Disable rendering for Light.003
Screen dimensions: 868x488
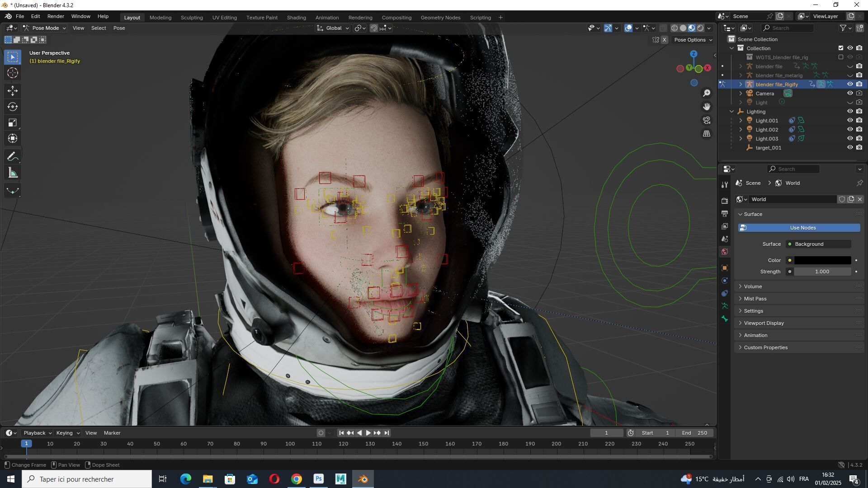(x=859, y=139)
